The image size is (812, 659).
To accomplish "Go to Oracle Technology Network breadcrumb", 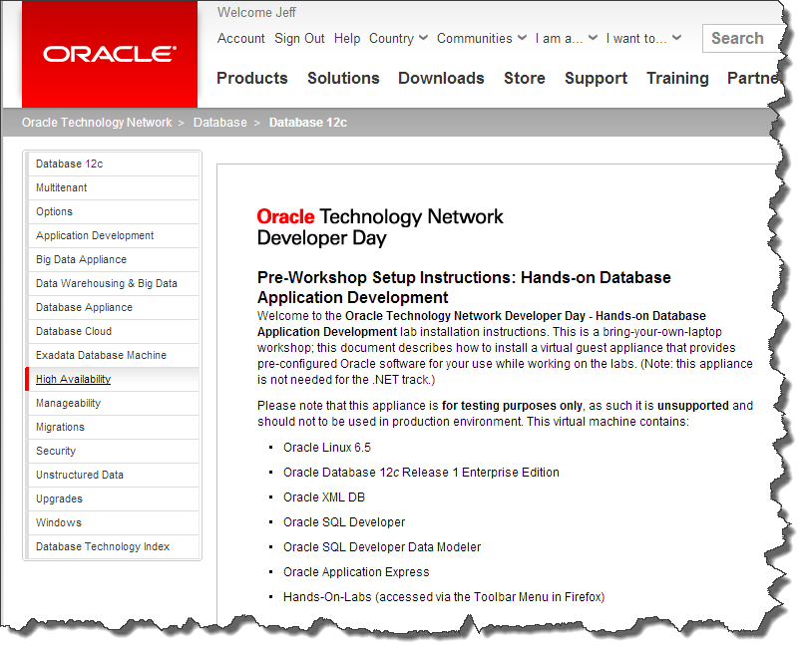I will (x=97, y=123).
